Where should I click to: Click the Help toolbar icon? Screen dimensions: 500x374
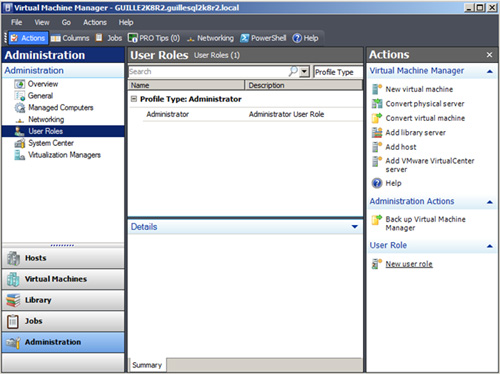pos(297,38)
